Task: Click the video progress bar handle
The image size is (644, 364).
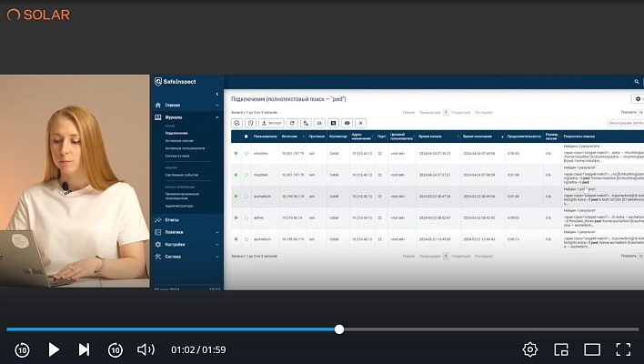Action: point(339,329)
